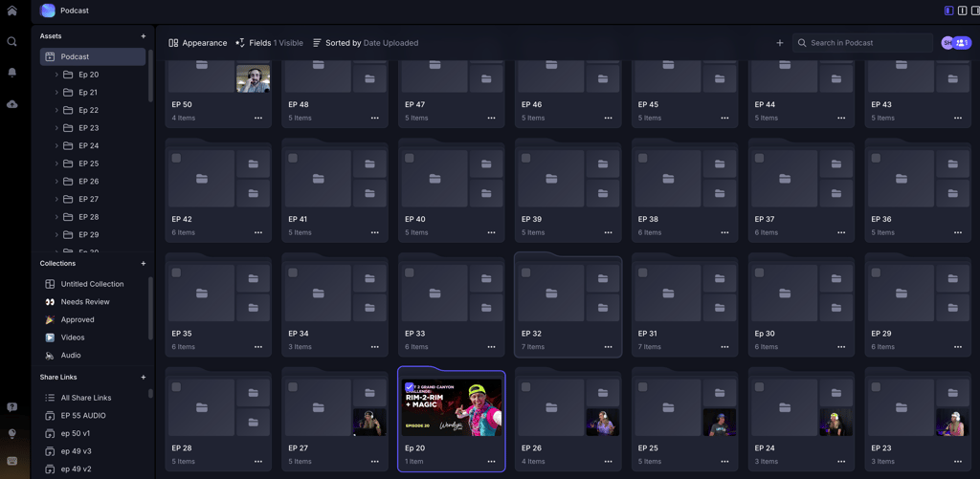This screenshot has height=479, width=980.
Task: Open more options for EP 38
Action: click(725, 232)
